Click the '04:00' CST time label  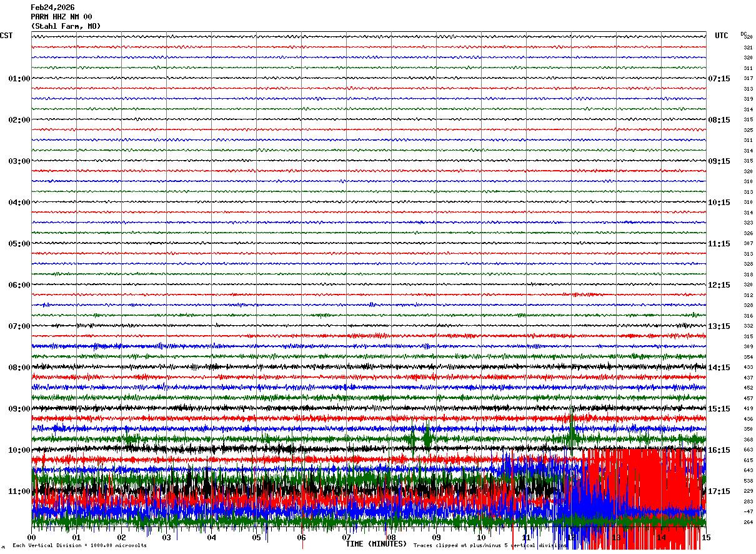coord(19,203)
